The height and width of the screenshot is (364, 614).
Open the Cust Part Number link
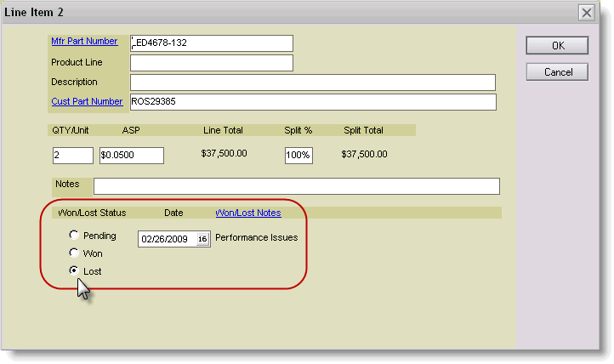point(87,101)
